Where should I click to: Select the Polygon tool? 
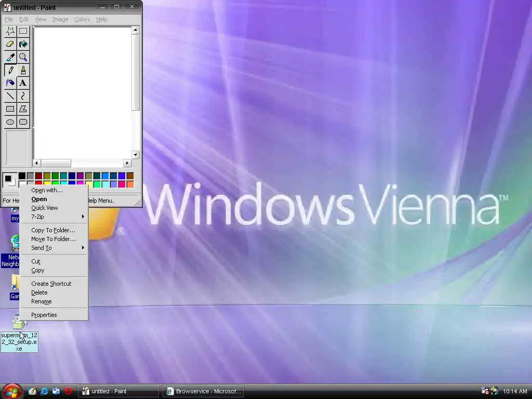click(23, 109)
